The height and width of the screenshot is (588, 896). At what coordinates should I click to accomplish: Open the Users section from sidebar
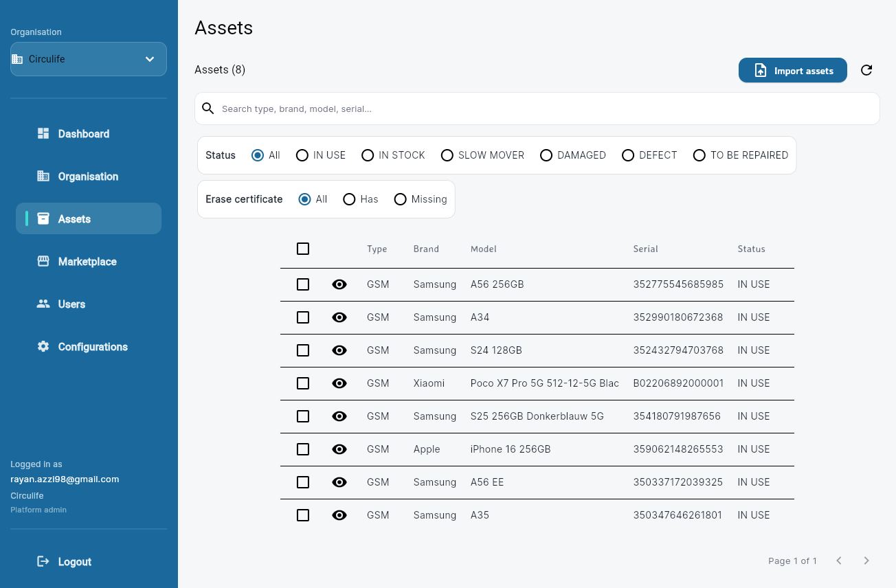click(71, 304)
